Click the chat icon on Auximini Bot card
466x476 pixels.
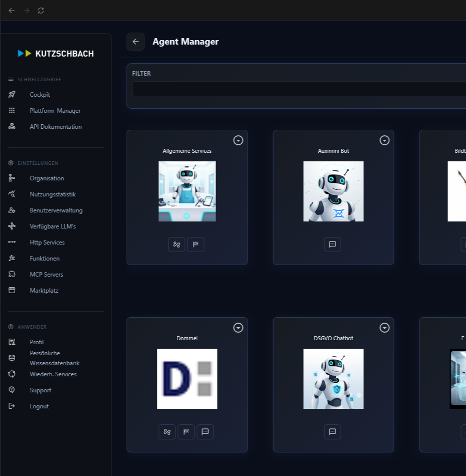[x=332, y=245]
